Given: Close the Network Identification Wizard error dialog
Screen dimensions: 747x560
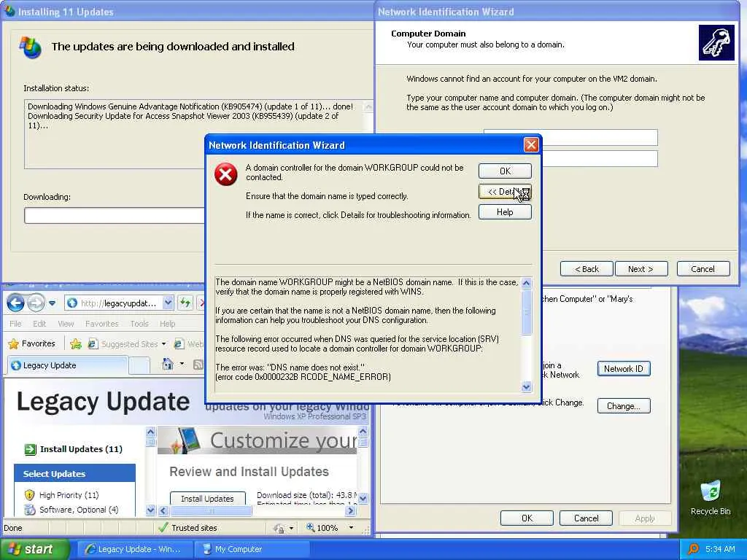Looking at the screenshot, I should (531, 145).
